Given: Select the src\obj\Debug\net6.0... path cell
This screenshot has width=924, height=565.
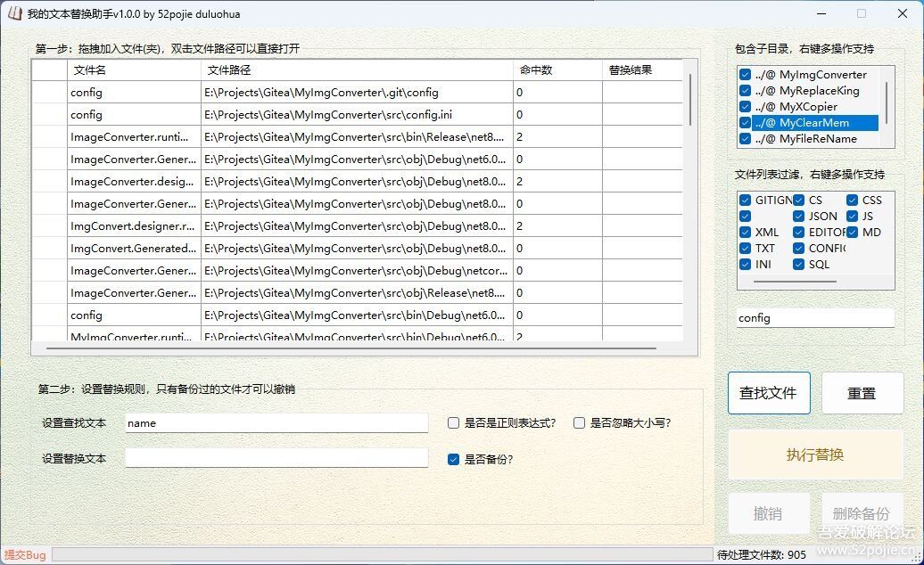Looking at the screenshot, I should coord(357,160).
